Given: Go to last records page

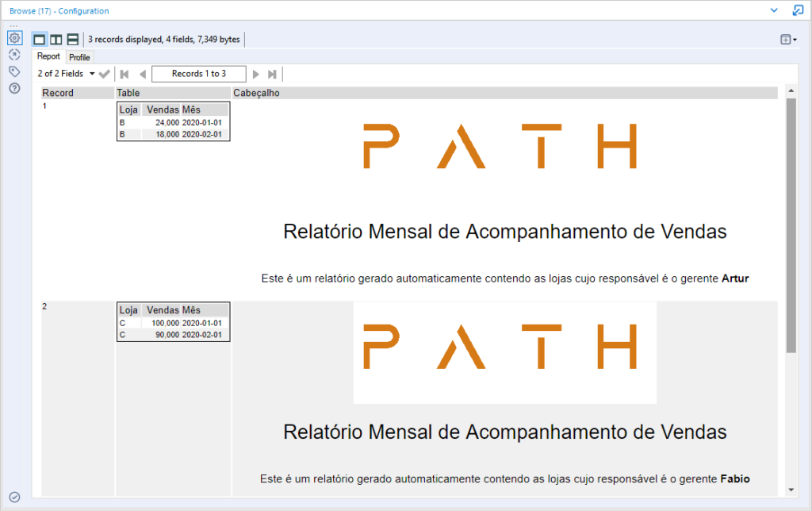Looking at the screenshot, I should (x=273, y=74).
